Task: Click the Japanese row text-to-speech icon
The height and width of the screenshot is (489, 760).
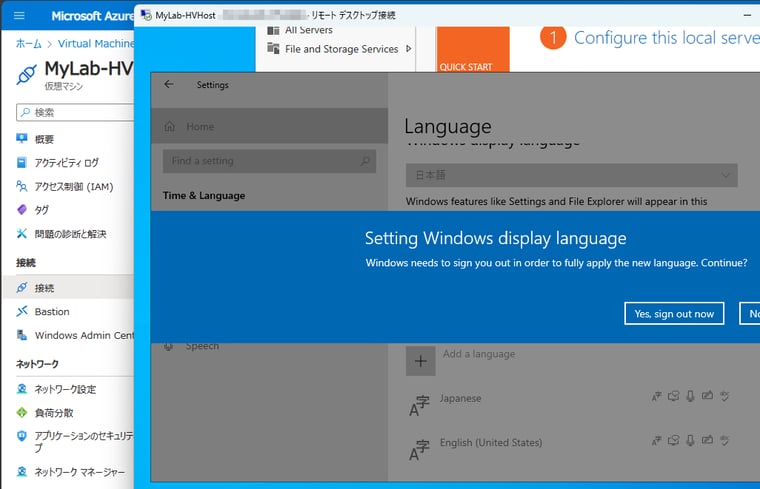Action: point(673,396)
